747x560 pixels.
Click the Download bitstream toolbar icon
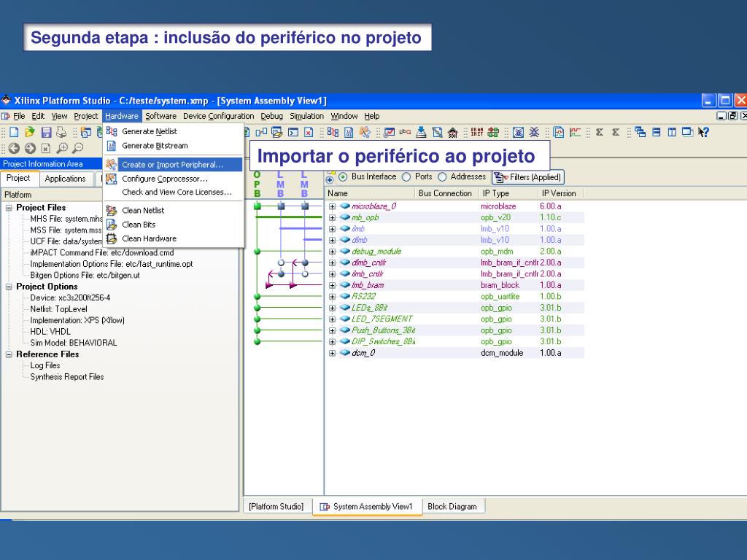421,133
